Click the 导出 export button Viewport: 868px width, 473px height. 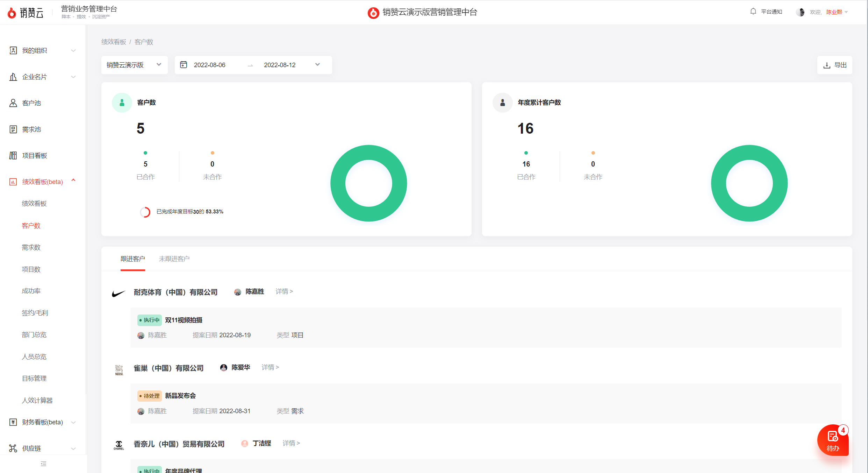pos(835,65)
